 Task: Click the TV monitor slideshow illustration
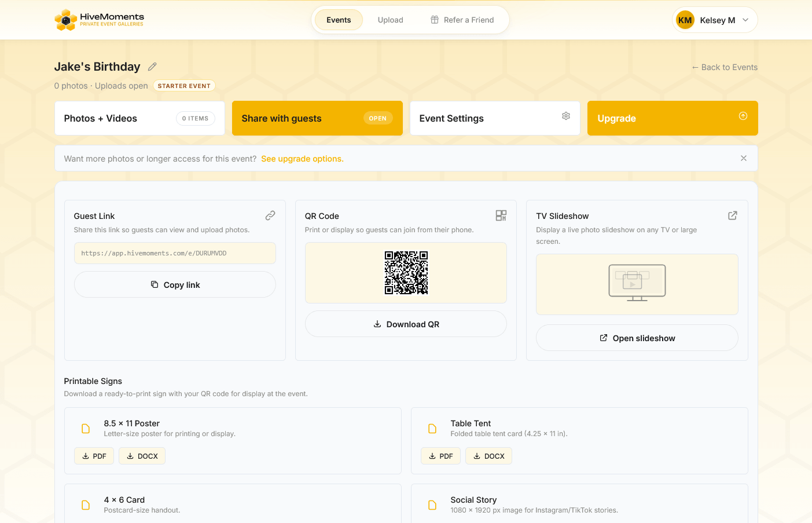pyautogui.click(x=637, y=283)
